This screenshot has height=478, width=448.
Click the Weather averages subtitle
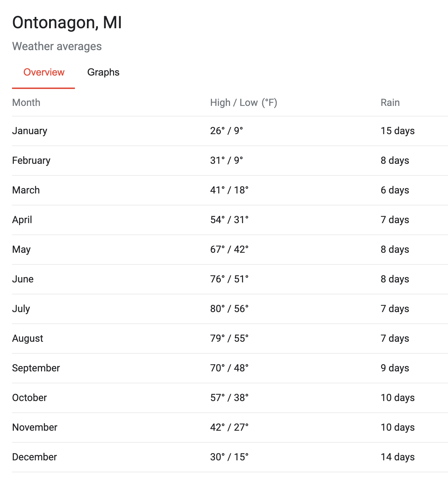(57, 46)
